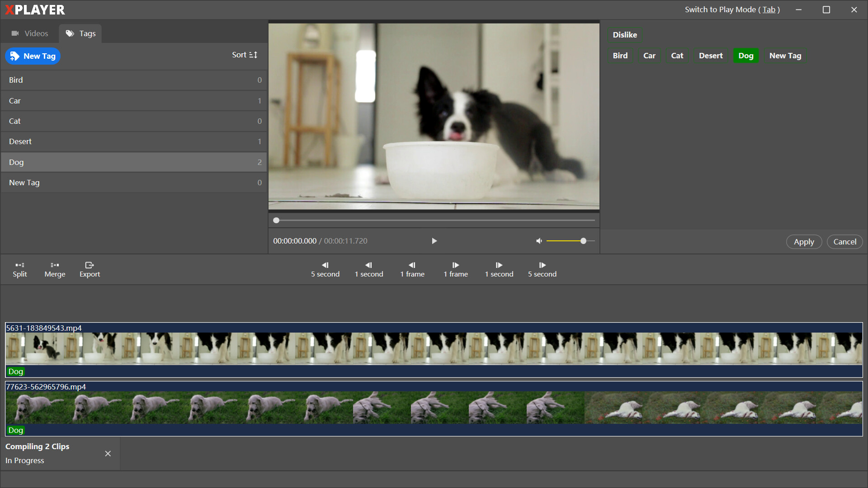This screenshot has width=868, height=488.
Task: Select the New Tag row in list
Action: 134,183
